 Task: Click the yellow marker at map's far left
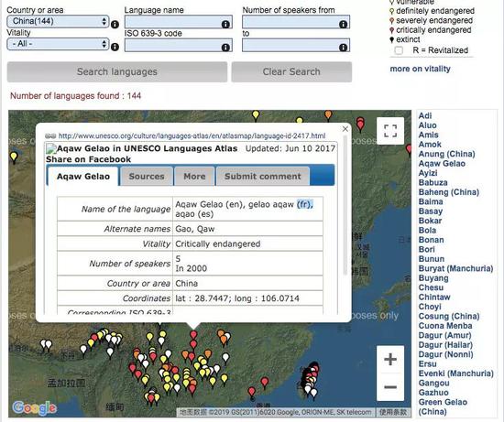14,157
